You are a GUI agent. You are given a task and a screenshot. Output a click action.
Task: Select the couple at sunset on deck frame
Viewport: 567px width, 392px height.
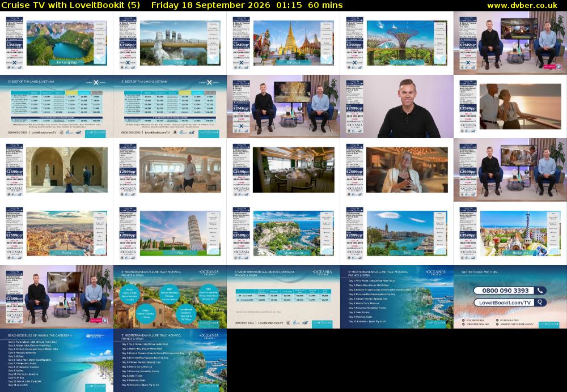click(510, 106)
